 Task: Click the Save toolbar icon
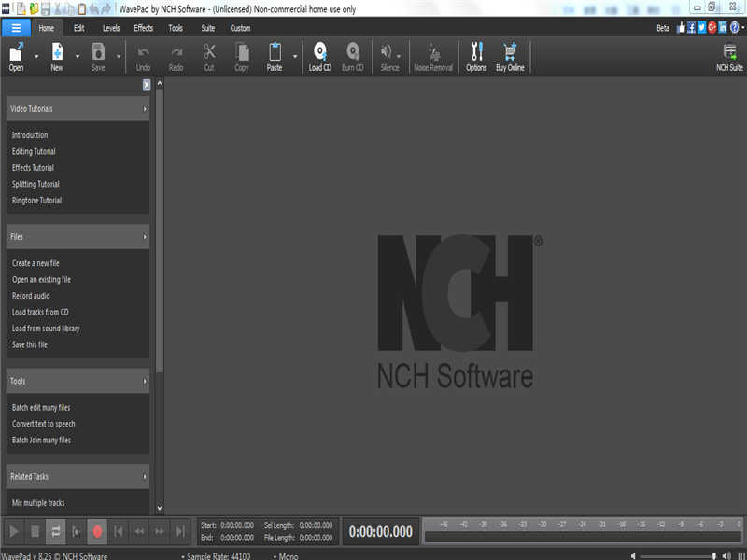pyautogui.click(x=98, y=57)
